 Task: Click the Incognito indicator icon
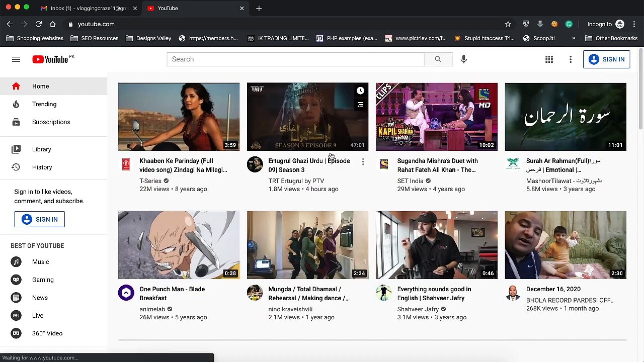(x=620, y=24)
